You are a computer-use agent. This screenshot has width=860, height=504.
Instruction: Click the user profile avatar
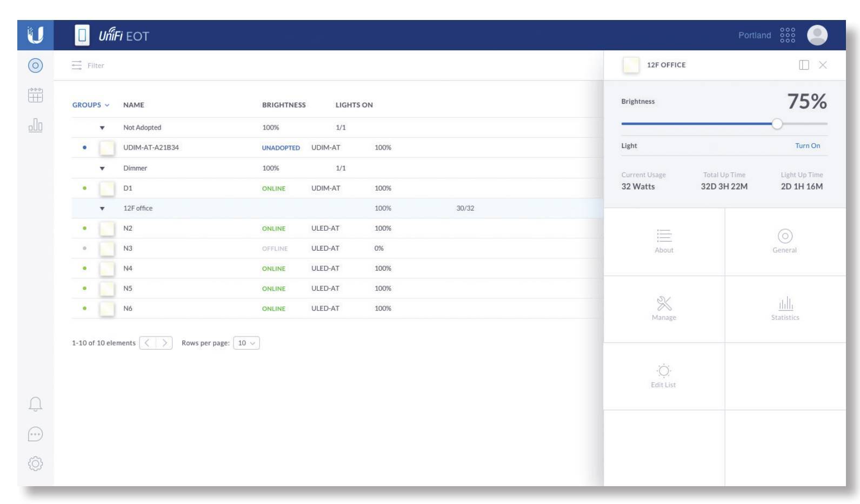pyautogui.click(x=817, y=36)
